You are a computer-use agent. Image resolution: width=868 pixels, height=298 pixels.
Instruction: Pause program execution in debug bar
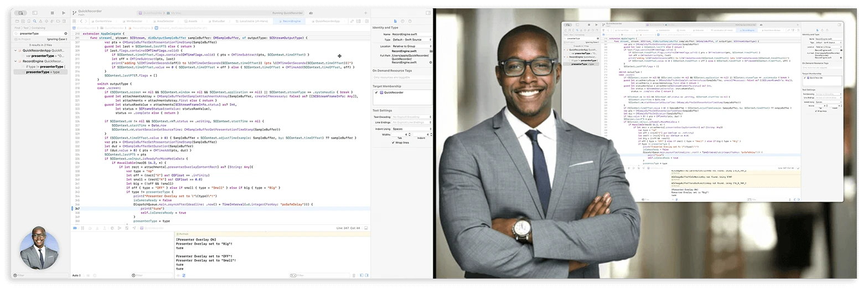pyautogui.click(x=82, y=228)
